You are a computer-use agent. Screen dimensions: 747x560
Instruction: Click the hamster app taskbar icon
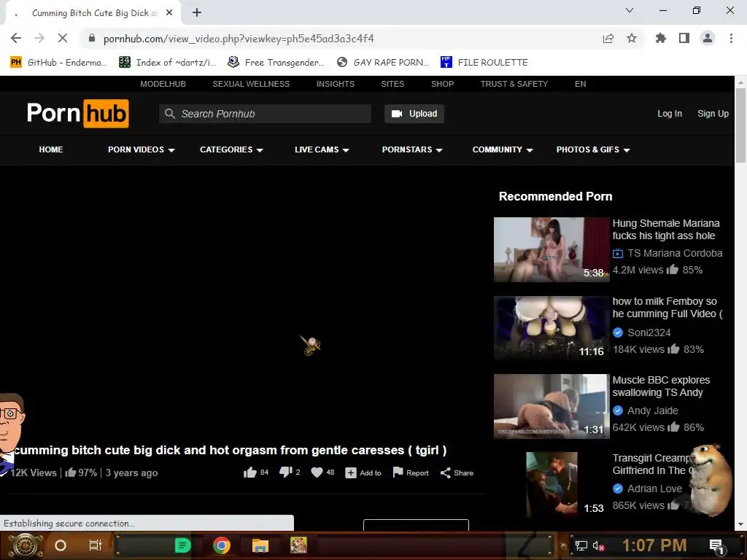click(298, 545)
